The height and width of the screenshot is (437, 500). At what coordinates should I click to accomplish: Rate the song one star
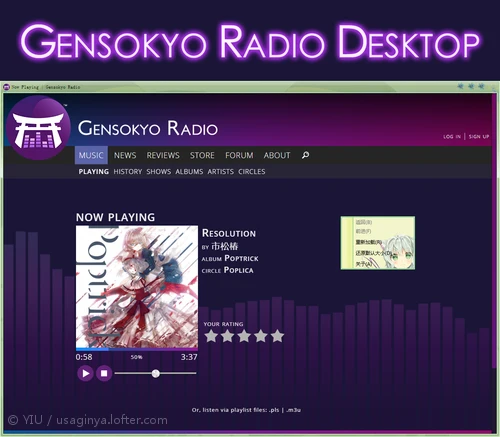click(x=211, y=336)
